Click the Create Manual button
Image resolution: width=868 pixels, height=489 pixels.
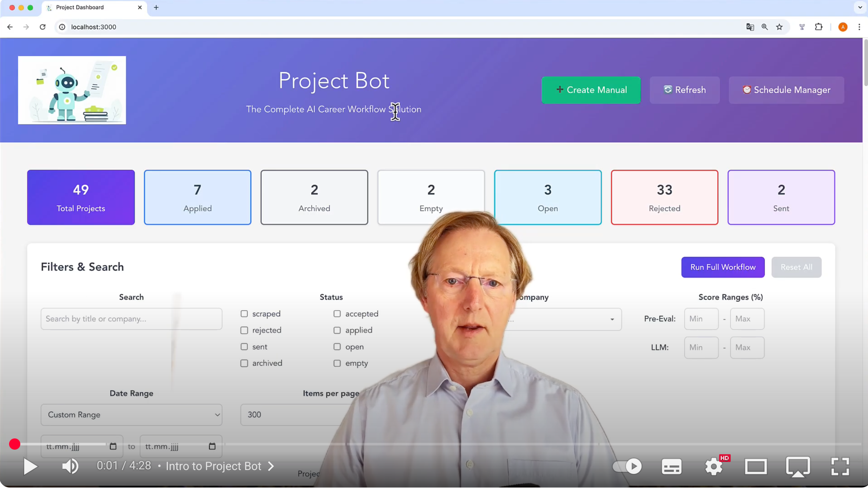point(591,90)
